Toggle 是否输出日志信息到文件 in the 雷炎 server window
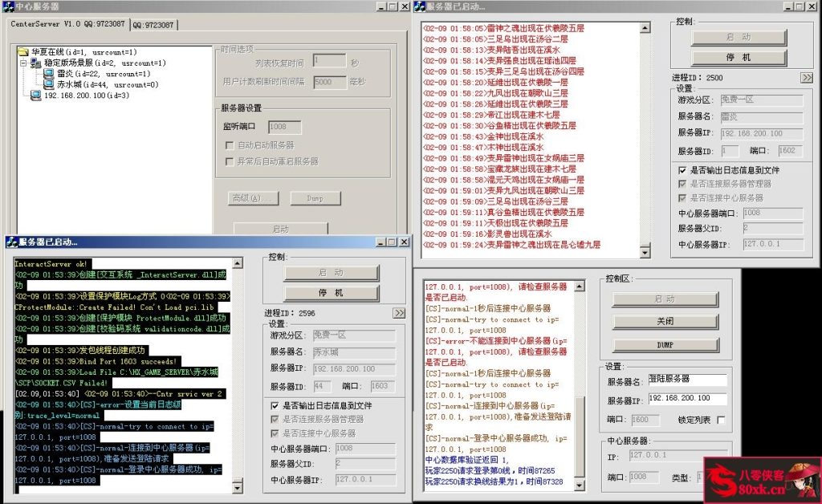 point(682,170)
